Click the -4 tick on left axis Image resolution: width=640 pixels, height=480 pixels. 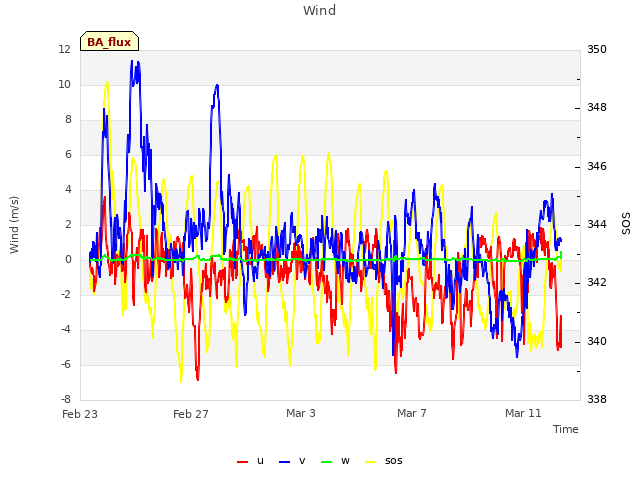(x=66, y=329)
